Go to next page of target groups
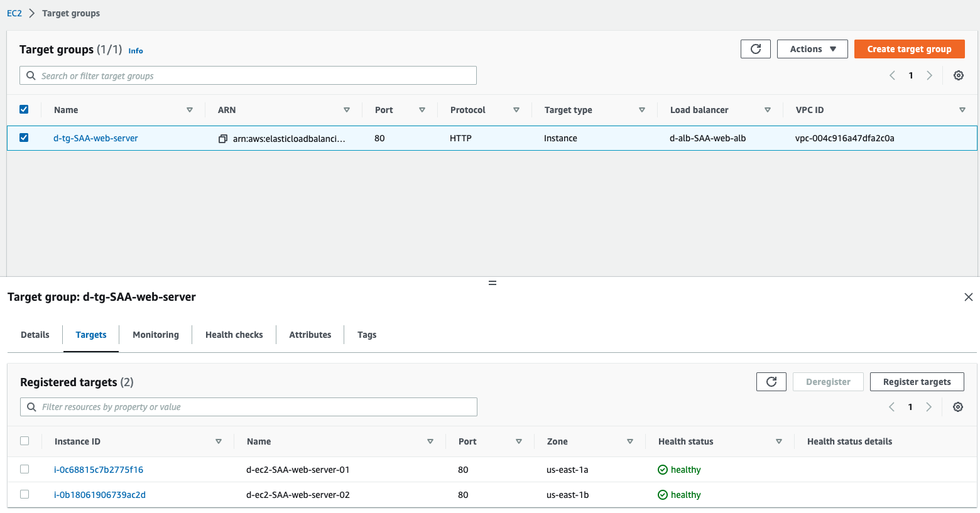The height and width of the screenshot is (513, 980). [930, 75]
